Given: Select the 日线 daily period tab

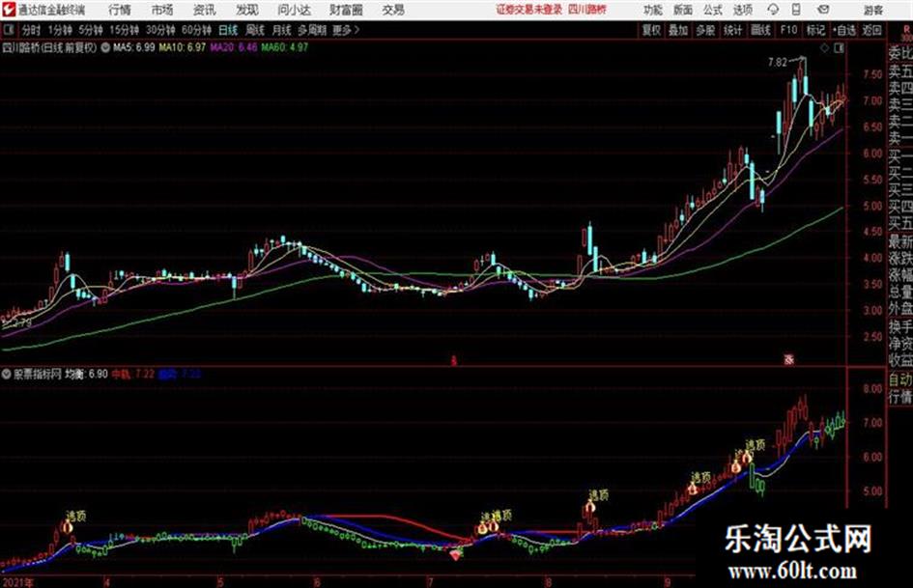Looking at the screenshot, I should [x=228, y=30].
